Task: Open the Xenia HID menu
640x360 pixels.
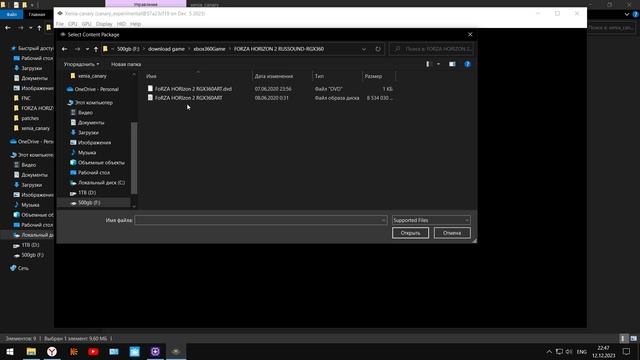Action: click(121, 24)
